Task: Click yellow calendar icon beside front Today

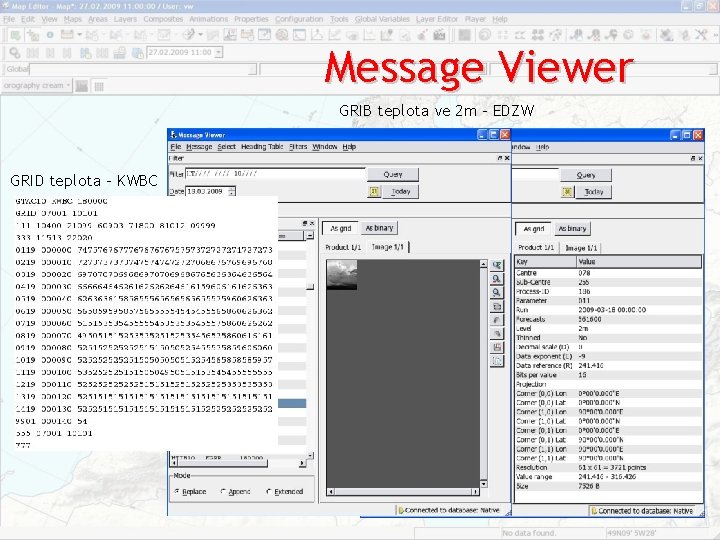Action: (374, 191)
